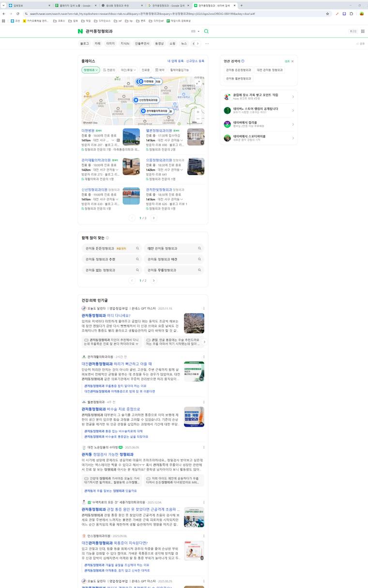Search related term 관저동 웰본정형외과
This screenshot has height=588, width=368.
coord(238,78)
